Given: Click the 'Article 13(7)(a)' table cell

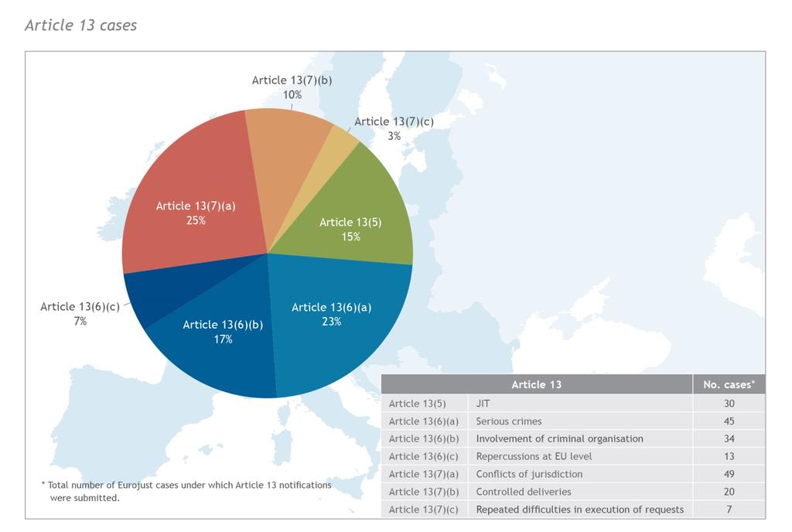Looking at the screenshot, I should pos(425,474).
